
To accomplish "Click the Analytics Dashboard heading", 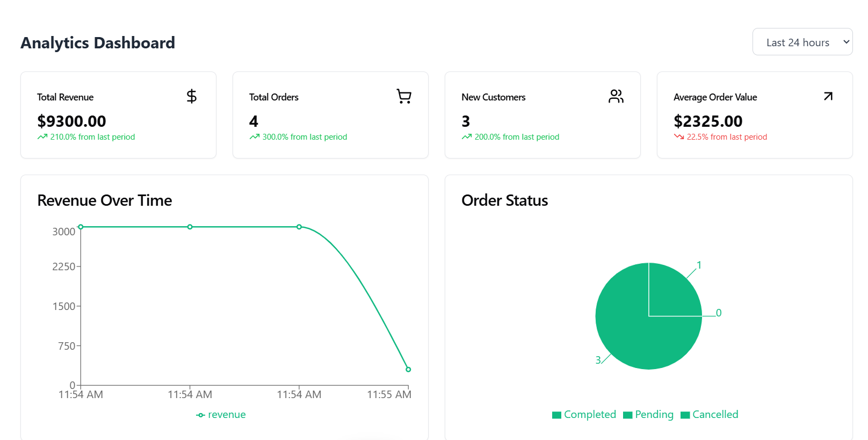I will (98, 43).
